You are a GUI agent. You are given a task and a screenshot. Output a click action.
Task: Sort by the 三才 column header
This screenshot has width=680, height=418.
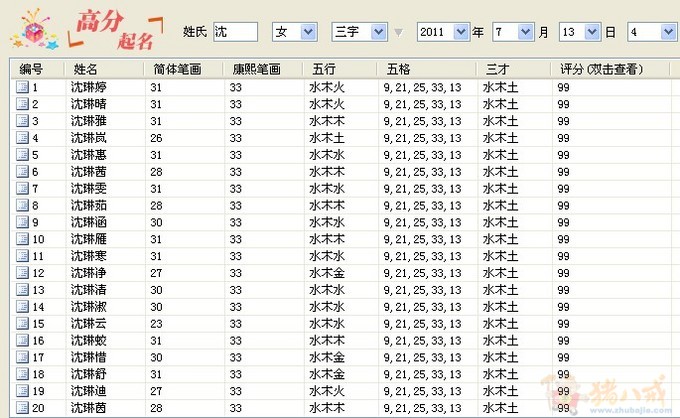coord(514,69)
